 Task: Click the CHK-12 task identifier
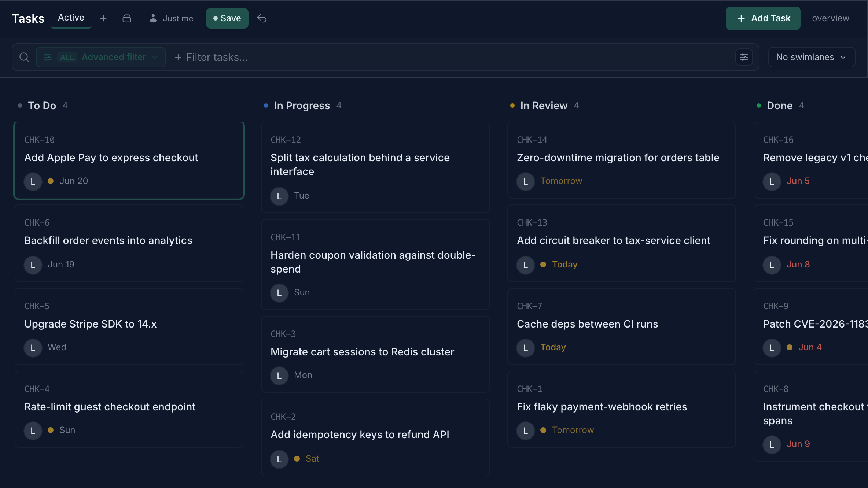point(286,140)
